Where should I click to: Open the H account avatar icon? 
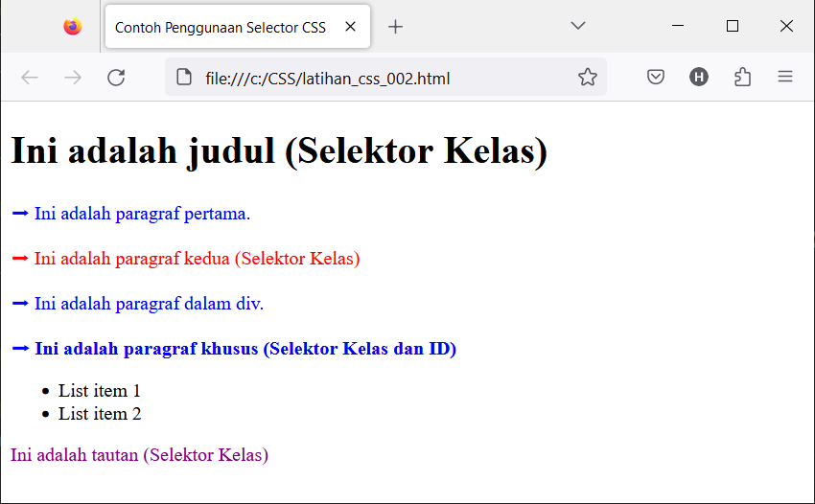point(699,77)
